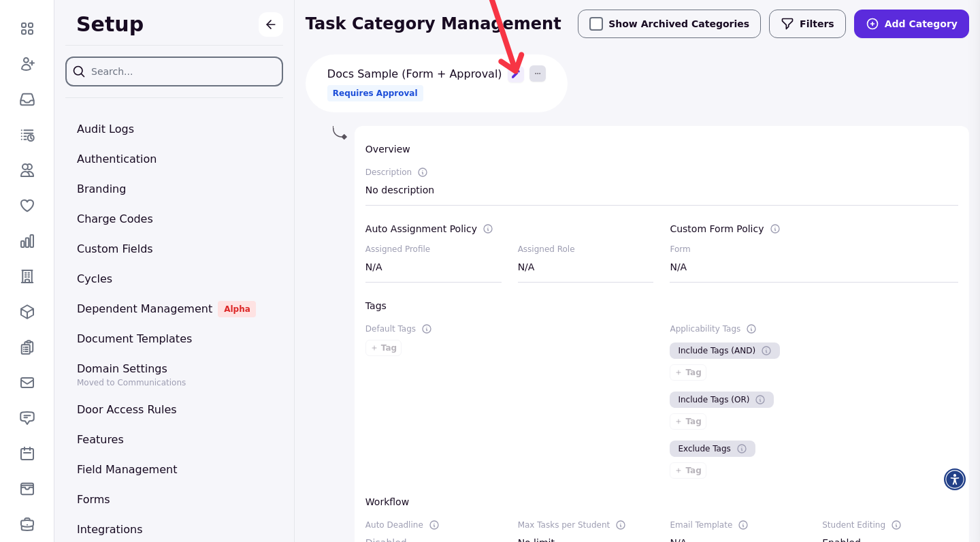
Task: Click info icon on Include Tags (OR)
Action: click(x=760, y=400)
